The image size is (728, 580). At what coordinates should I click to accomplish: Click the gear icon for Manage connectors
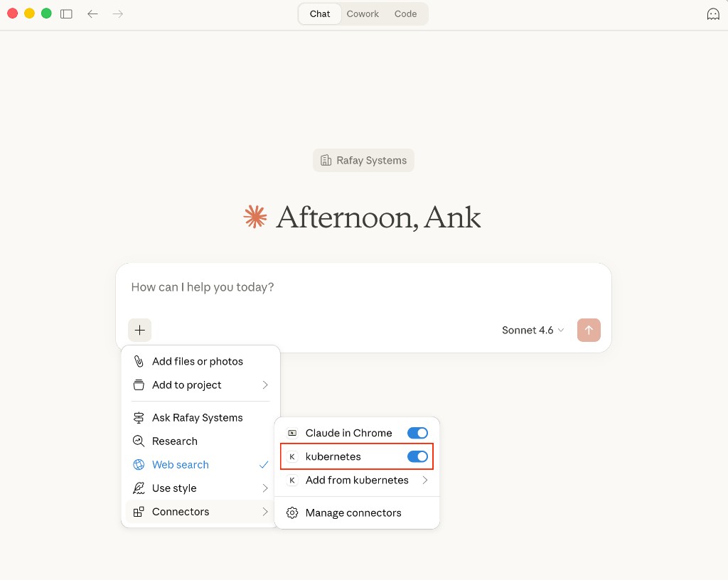[292, 512]
